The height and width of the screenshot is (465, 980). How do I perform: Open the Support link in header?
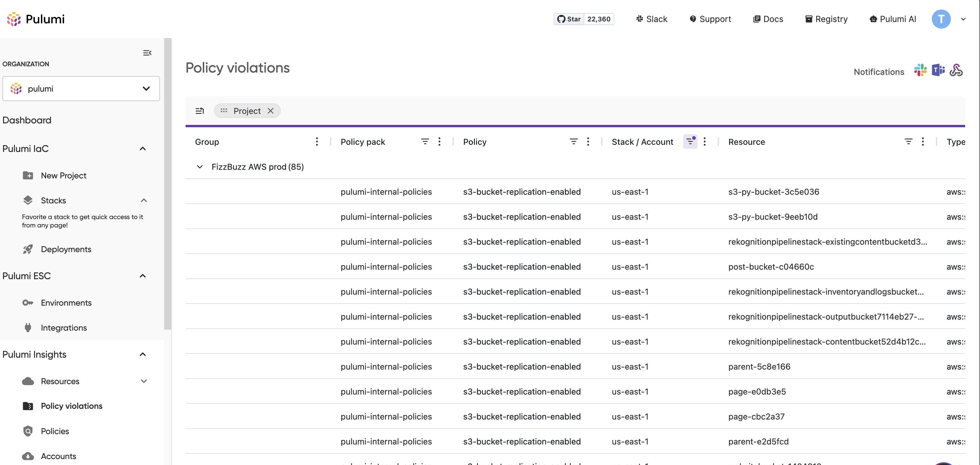click(x=710, y=19)
